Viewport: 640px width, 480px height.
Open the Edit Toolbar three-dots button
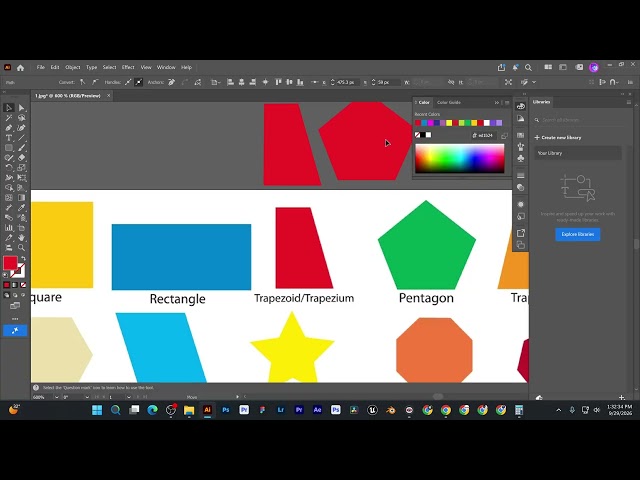[15, 319]
